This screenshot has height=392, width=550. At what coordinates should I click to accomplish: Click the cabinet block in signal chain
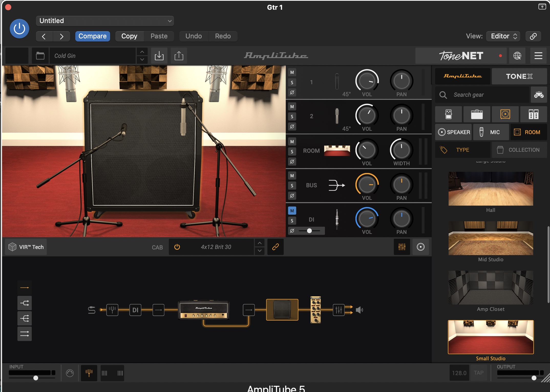282,310
